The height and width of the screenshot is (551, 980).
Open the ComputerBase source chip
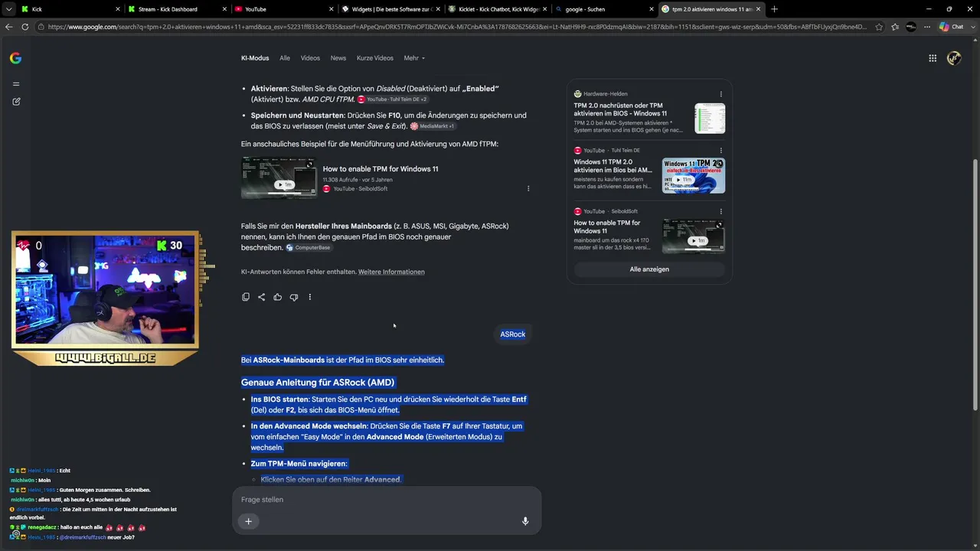(x=309, y=248)
